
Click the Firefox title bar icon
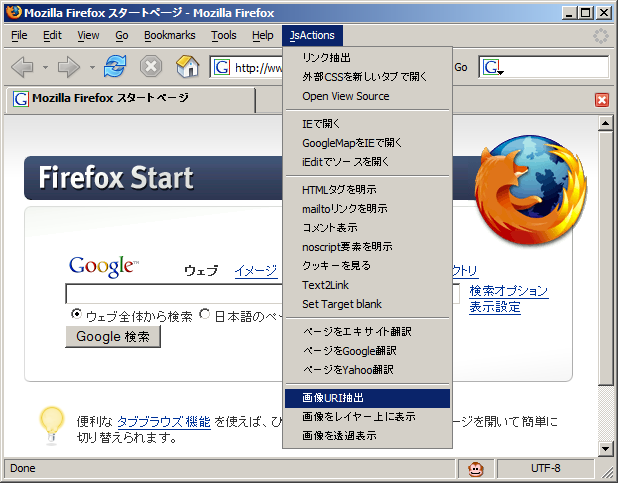[13, 12]
